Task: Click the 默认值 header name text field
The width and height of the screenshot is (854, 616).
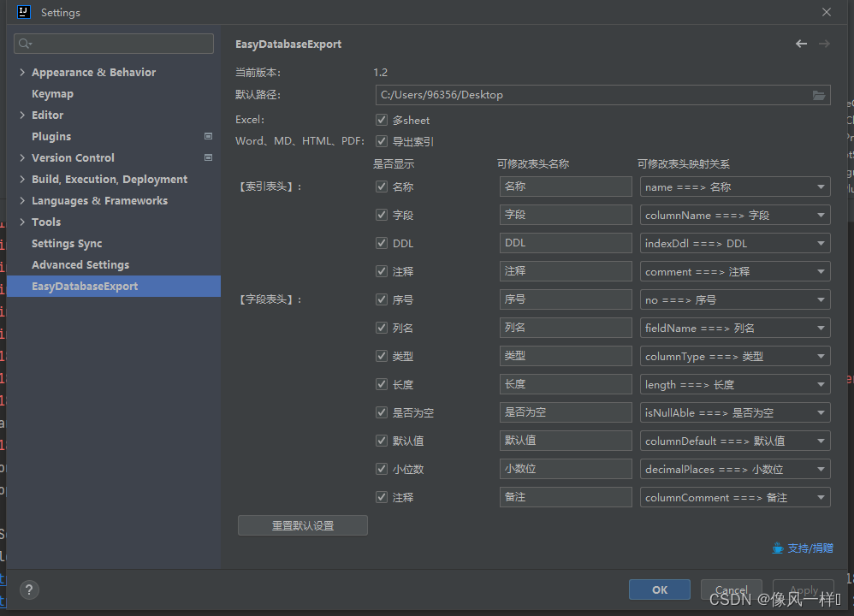Action: click(x=566, y=441)
